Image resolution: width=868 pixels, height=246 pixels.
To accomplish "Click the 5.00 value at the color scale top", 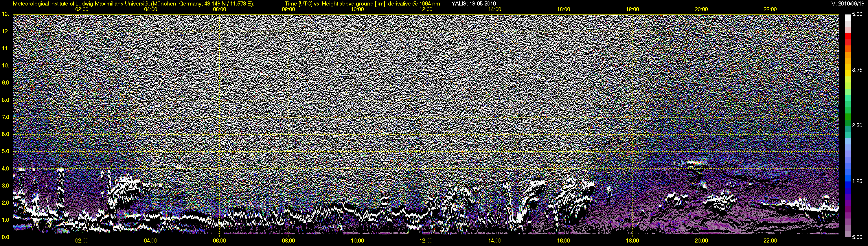I will pos(857,14).
